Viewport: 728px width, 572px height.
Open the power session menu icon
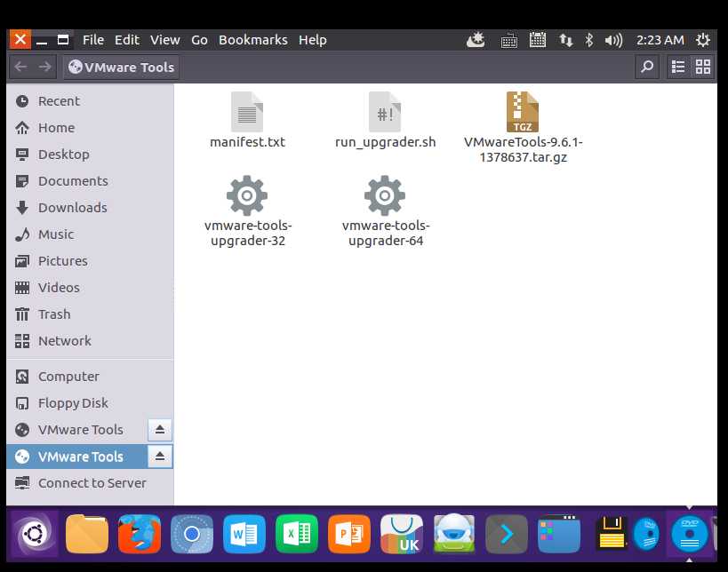tap(703, 40)
